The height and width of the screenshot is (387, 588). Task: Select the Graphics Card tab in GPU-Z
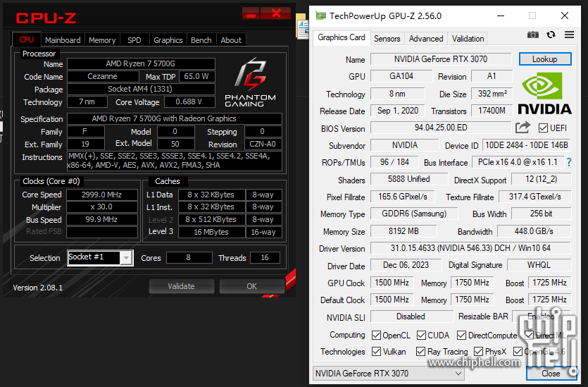342,37
